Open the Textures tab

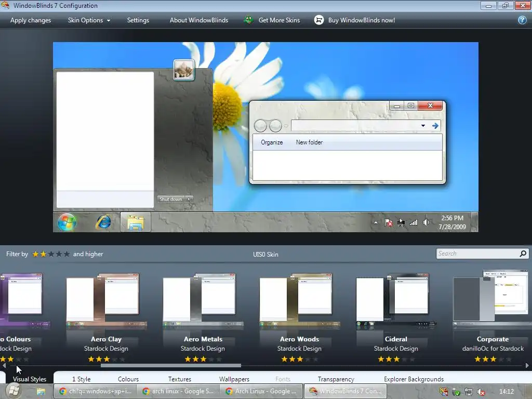point(179,379)
